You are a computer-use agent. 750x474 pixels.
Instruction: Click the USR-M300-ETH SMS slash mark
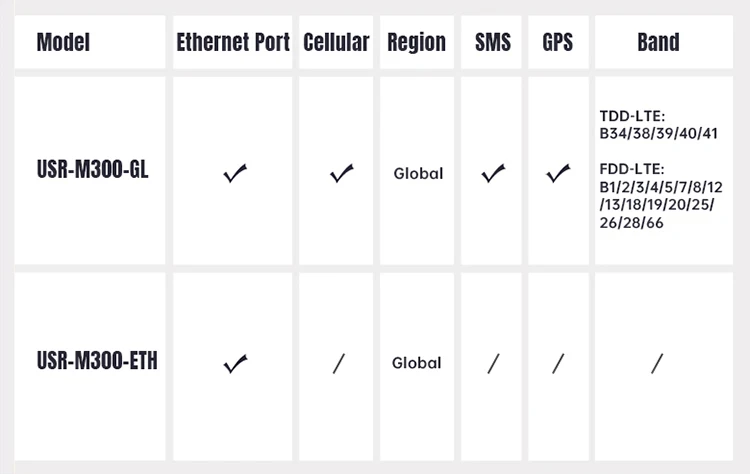pos(493,363)
